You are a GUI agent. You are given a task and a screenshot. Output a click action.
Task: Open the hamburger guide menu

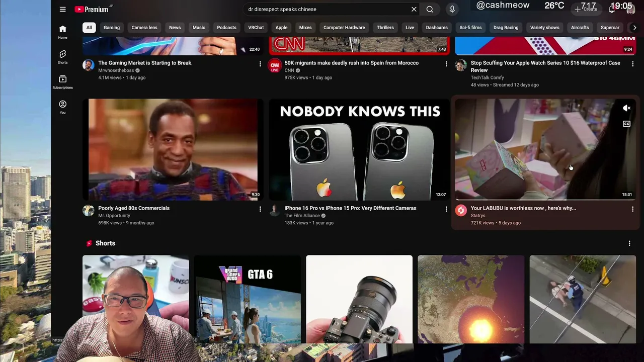coord(62,9)
